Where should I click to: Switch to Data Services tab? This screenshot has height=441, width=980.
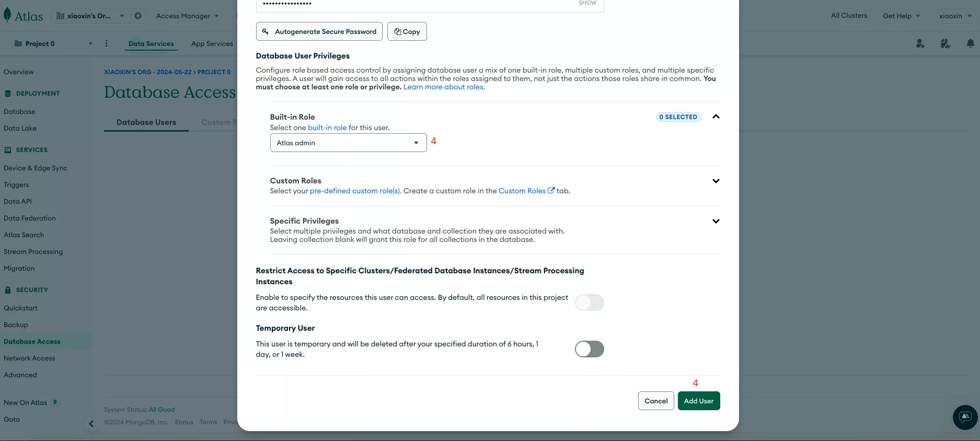(151, 43)
